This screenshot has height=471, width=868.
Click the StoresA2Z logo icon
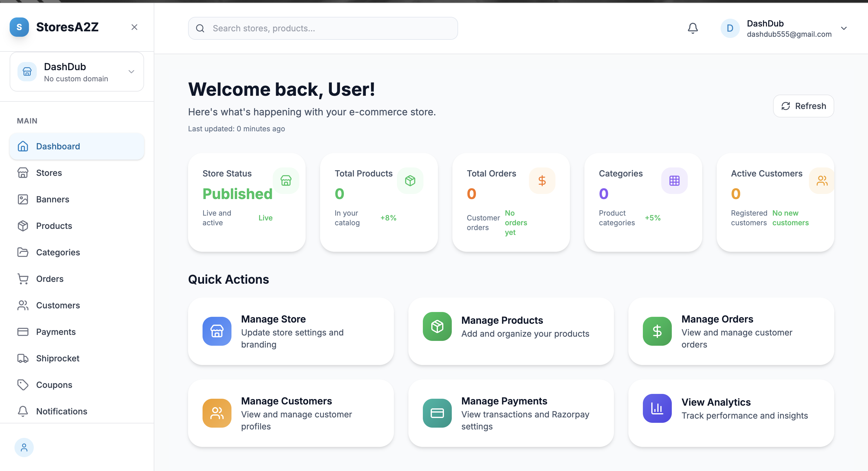click(x=19, y=27)
